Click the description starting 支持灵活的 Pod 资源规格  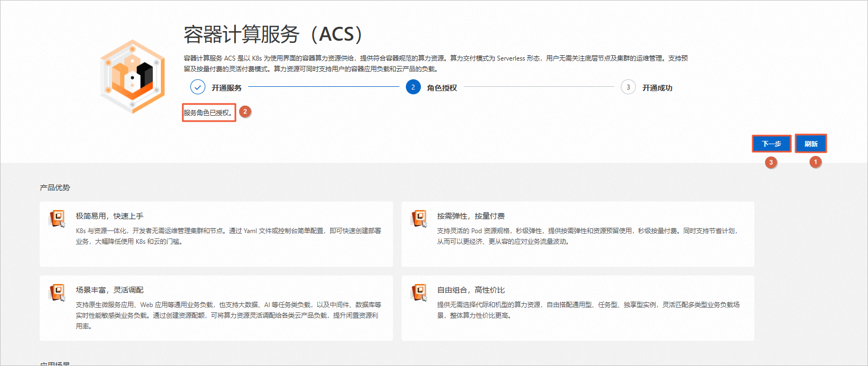tap(588, 236)
